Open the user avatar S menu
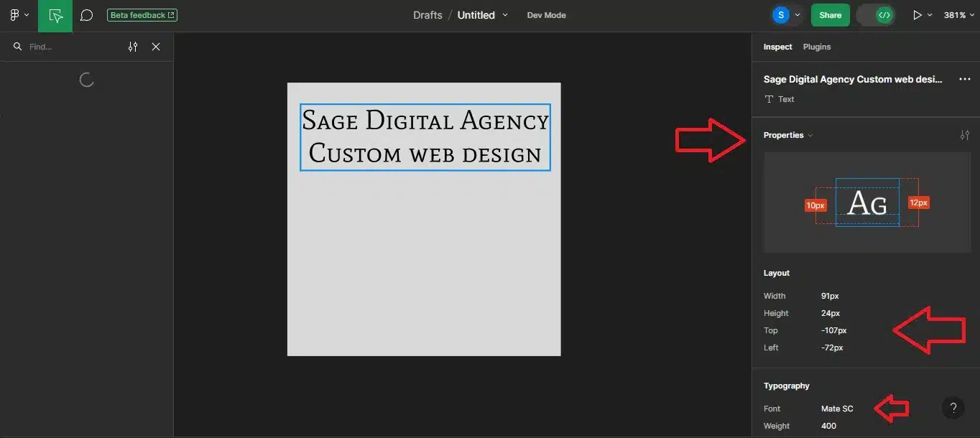 781,15
